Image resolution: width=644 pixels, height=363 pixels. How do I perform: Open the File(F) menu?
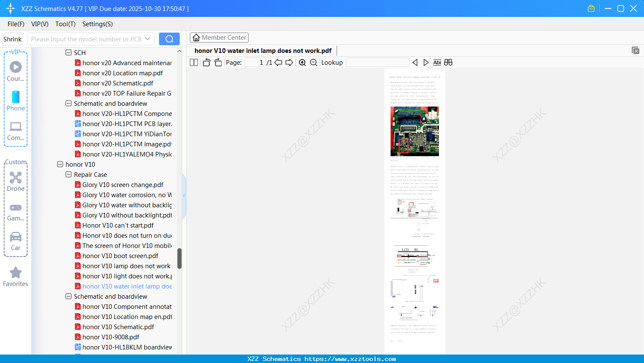pyautogui.click(x=16, y=24)
